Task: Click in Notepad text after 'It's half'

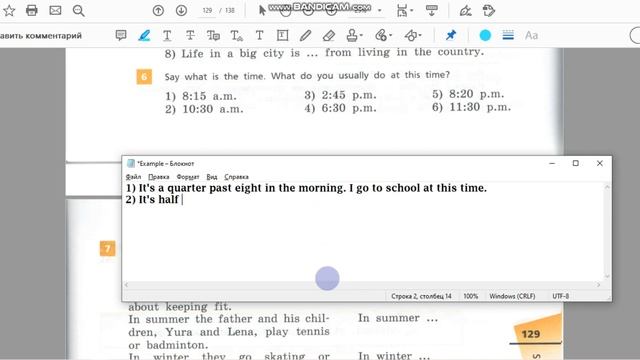Action: point(182,200)
